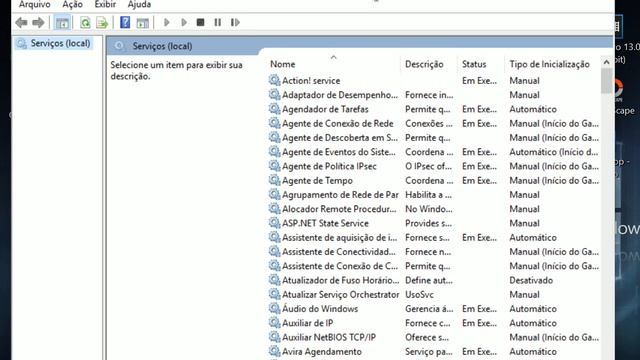Select the Agrupamento de Rede de Par service
Viewport: 640px width, 360px height.
pyautogui.click(x=340, y=195)
